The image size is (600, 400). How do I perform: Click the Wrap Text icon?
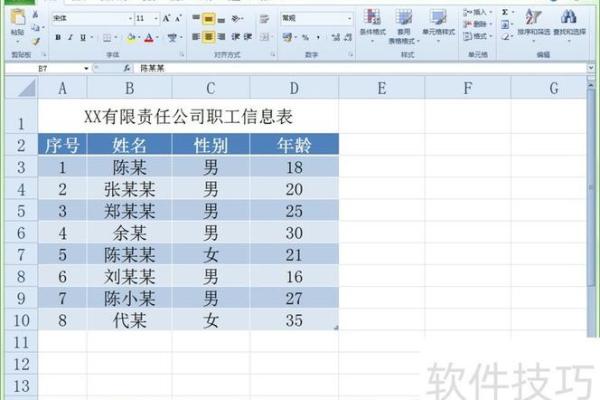(264, 18)
